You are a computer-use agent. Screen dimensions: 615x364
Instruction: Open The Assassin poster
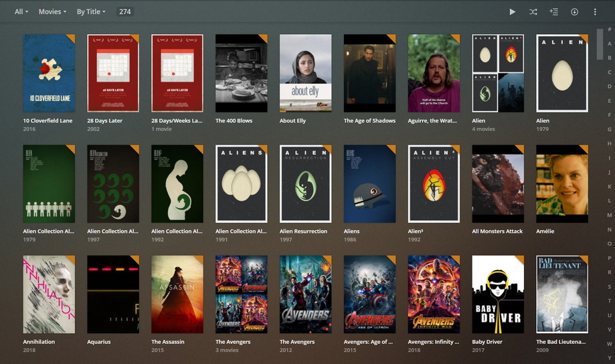point(177,294)
